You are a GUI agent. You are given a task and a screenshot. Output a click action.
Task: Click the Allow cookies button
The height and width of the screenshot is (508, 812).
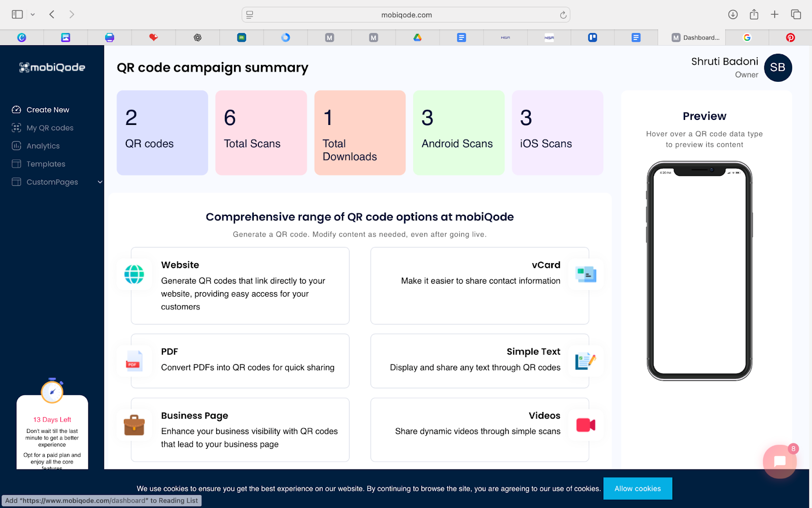[637, 488]
